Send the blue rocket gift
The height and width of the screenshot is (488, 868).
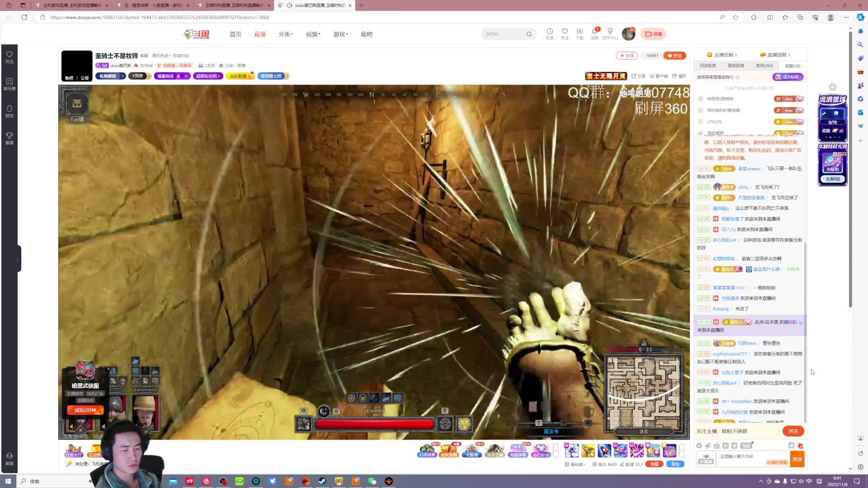point(604,450)
